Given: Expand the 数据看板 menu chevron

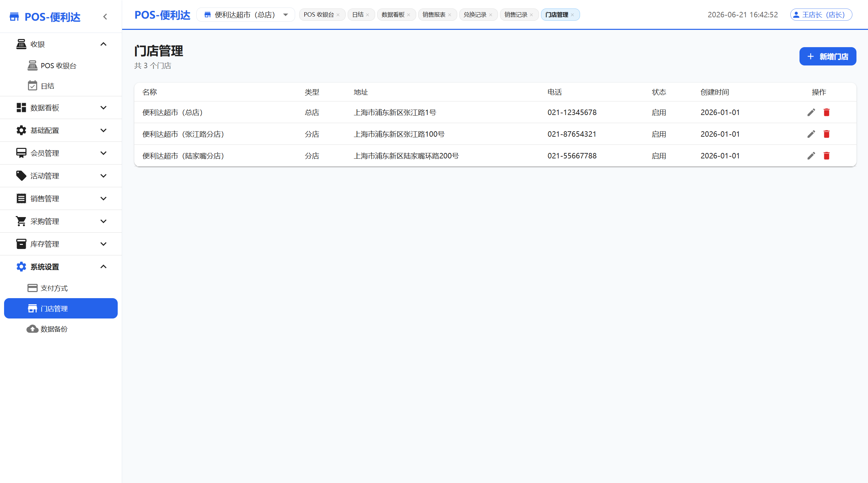Looking at the screenshot, I should pyautogui.click(x=103, y=108).
